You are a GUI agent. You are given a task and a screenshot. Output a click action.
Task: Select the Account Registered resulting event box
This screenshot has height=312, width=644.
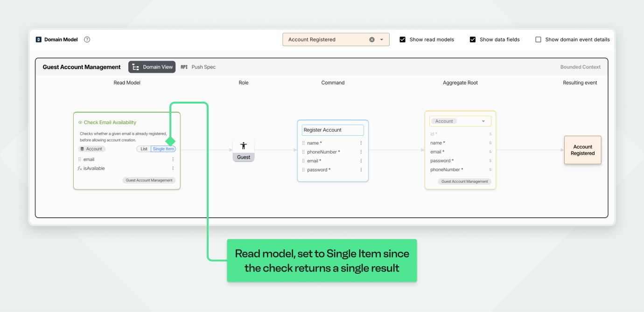coord(583,150)
